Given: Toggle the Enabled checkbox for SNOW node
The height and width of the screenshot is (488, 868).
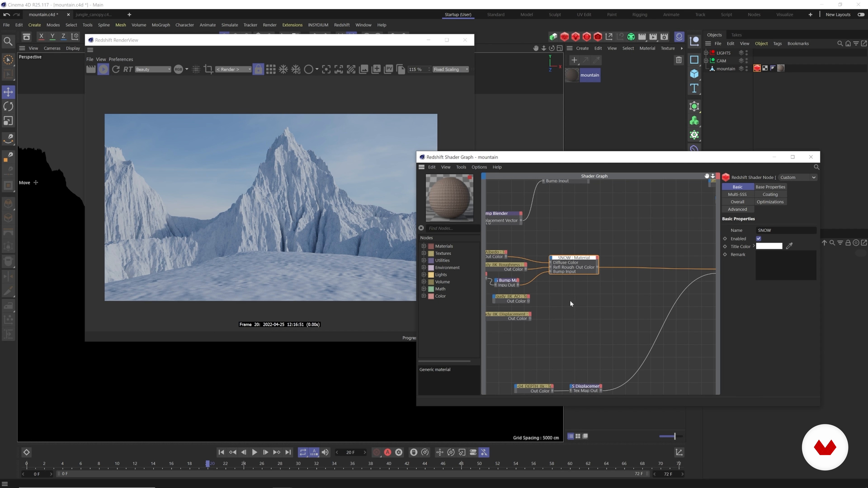Looking at the screenshot, I should (x=759, y=238).
